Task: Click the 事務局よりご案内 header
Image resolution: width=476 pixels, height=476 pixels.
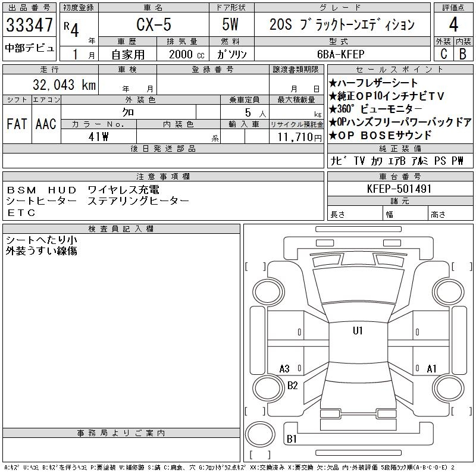Action: 121,433
